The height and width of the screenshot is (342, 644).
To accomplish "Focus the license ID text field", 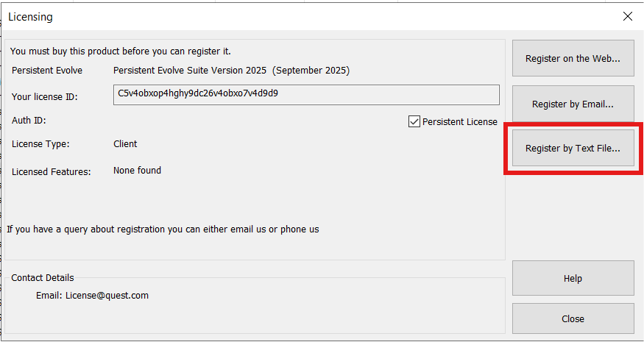I will click(306, 95).
